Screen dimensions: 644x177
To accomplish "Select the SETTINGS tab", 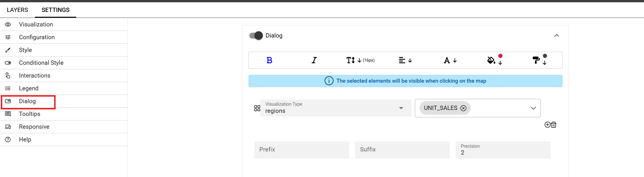I will click(x=56, y=10).
